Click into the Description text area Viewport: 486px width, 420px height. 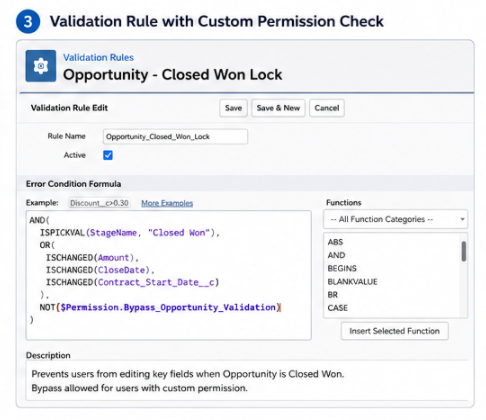click(247, 381)
